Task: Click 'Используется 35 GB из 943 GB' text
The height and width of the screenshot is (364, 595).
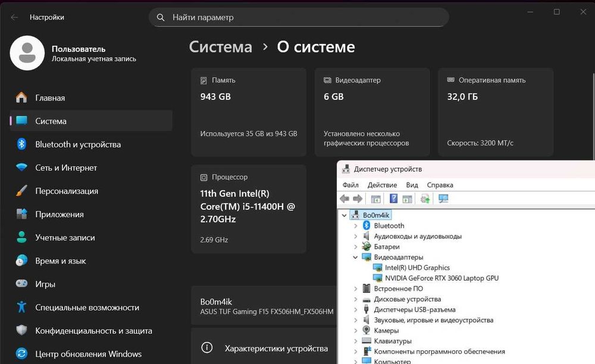Action: [x=249, y=134]
